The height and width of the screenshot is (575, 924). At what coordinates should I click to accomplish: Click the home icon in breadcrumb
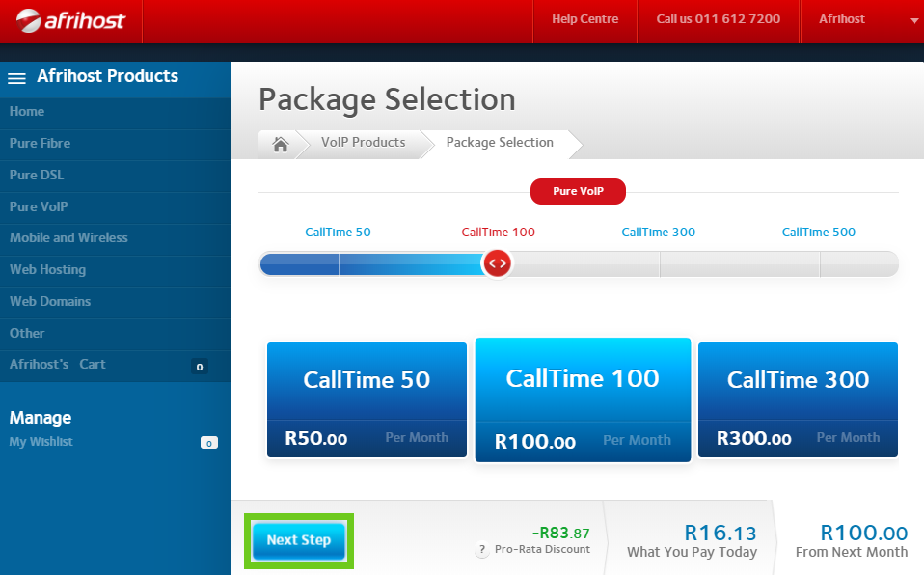[x=280, y=144]
